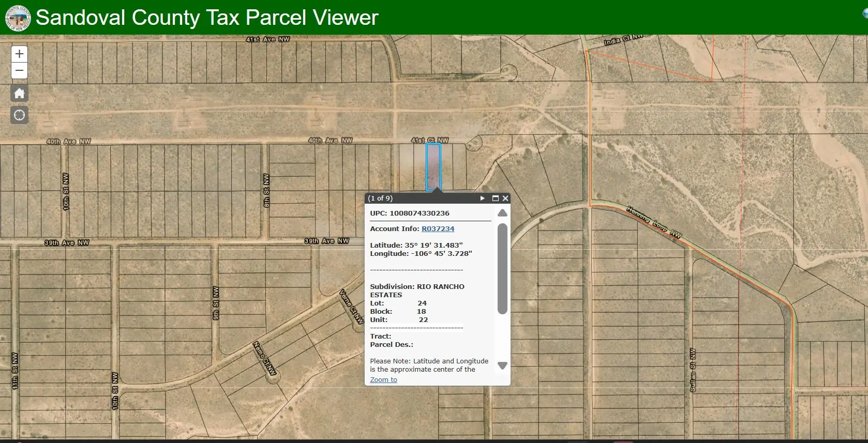Click the find my location button
This screenshot has width=868, height=443.
pos(19,115)
